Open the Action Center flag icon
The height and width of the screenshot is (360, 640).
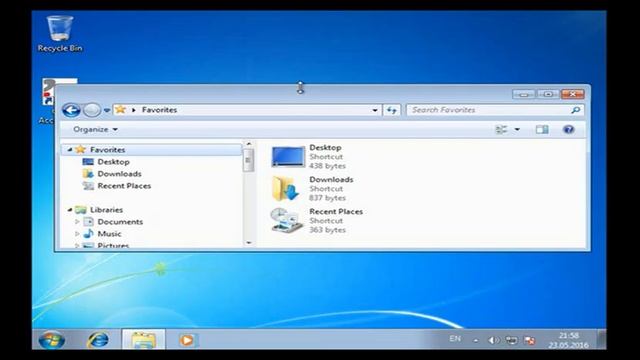tap(529, 340)
